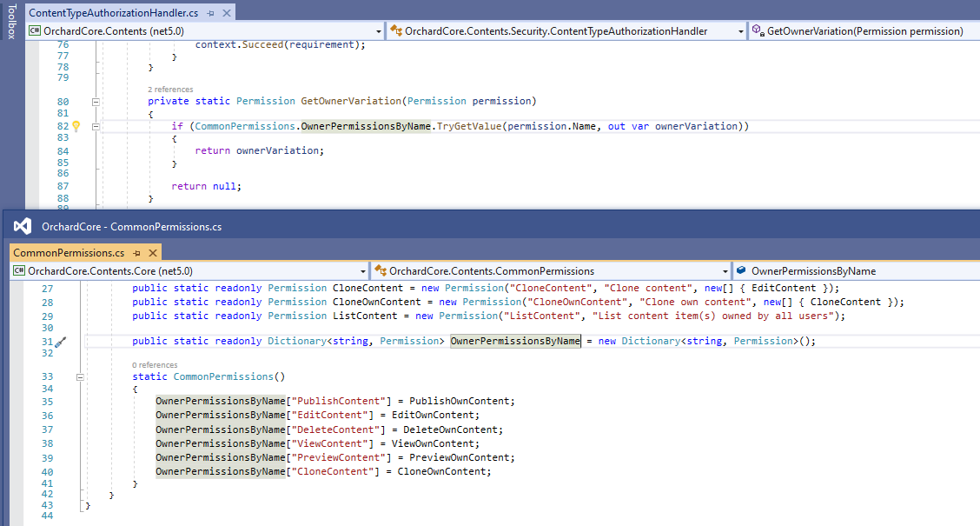
Task: Click OwnerPermissionsByName in the line 82 if statement
Action: (x=366, y=126)
